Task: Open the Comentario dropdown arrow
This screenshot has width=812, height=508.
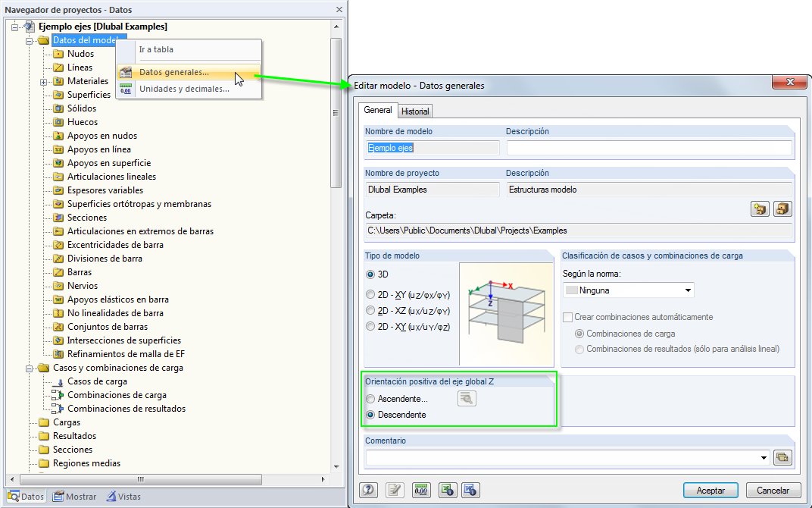Action: pyautogui.click(x=764, y=458)
